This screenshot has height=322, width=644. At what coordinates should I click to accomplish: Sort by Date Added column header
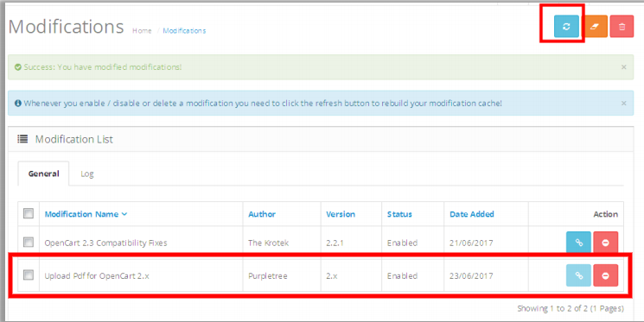tap(471, 214)
